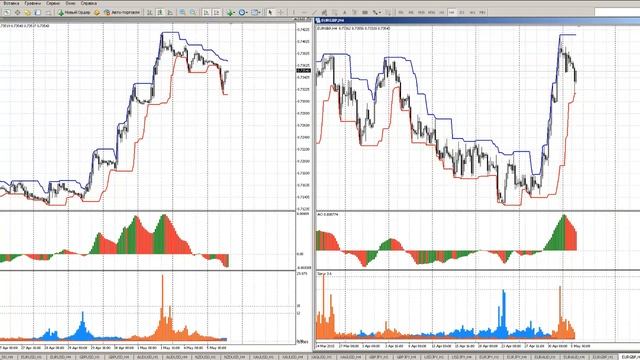Open the Templates dropdown
The height and width of the screenshot is (360, 640).
(256, 13)
